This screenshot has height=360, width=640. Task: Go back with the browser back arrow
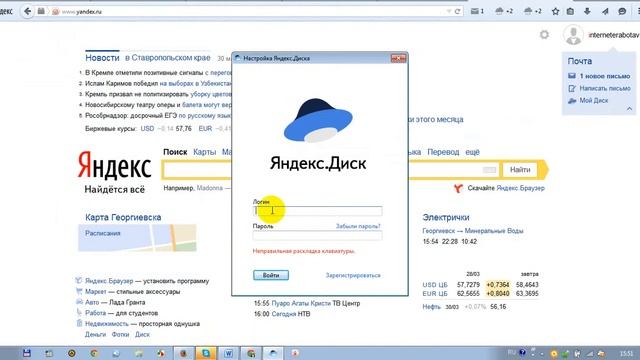27,11
